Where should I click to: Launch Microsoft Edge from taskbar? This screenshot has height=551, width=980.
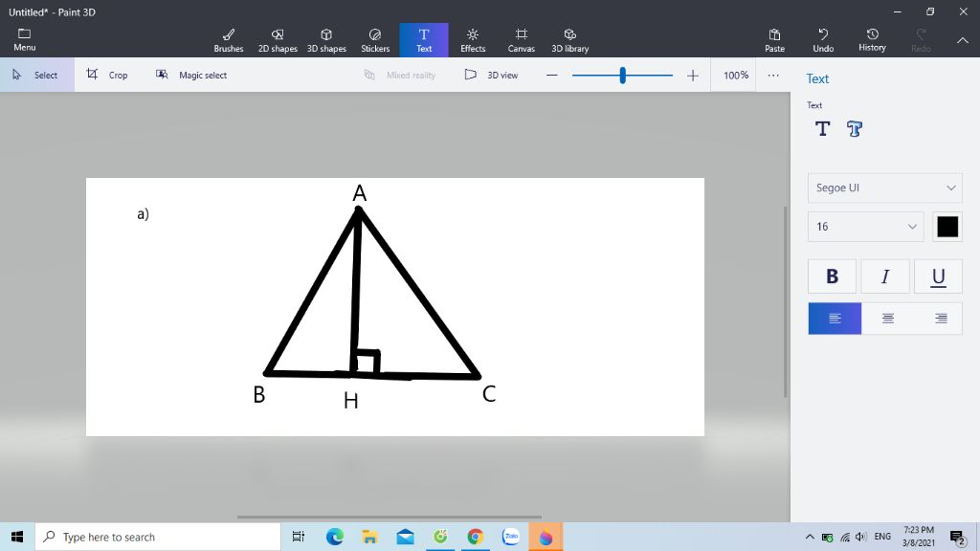coord(334,537)
